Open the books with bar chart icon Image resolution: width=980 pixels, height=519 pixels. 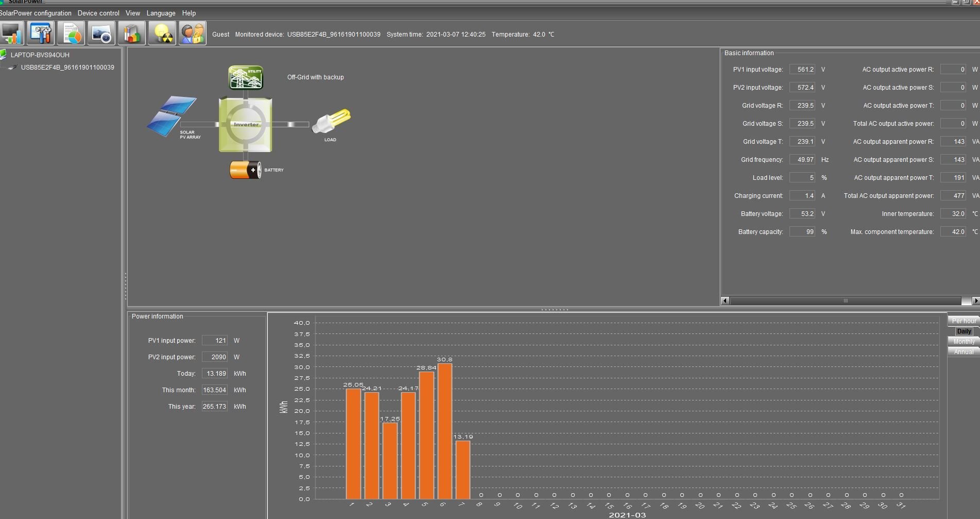coord(131,34)
